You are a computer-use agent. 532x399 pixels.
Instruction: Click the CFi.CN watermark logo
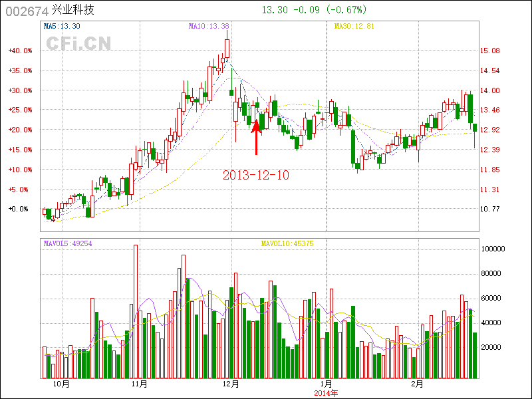pos(78,43)
